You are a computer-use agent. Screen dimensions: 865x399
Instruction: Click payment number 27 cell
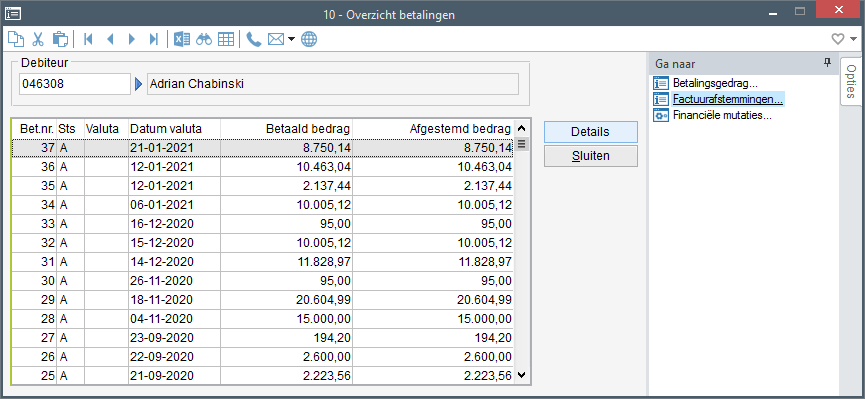(35, 338)
